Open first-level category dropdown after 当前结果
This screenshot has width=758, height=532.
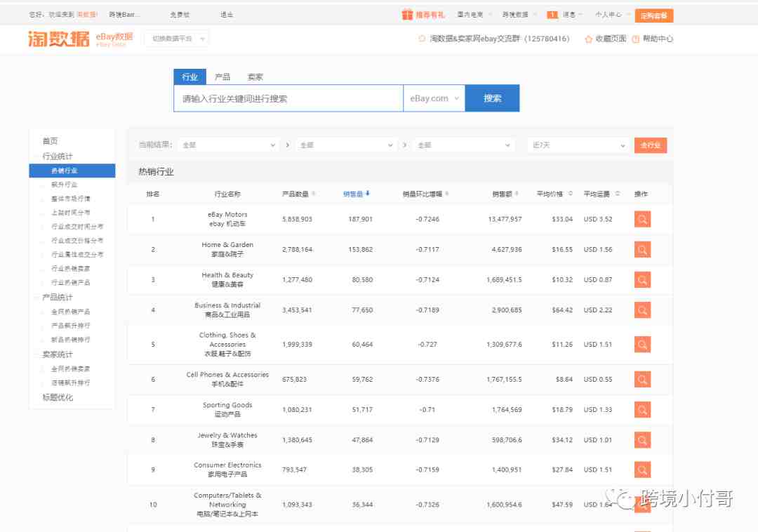click(x=228, y=145)
